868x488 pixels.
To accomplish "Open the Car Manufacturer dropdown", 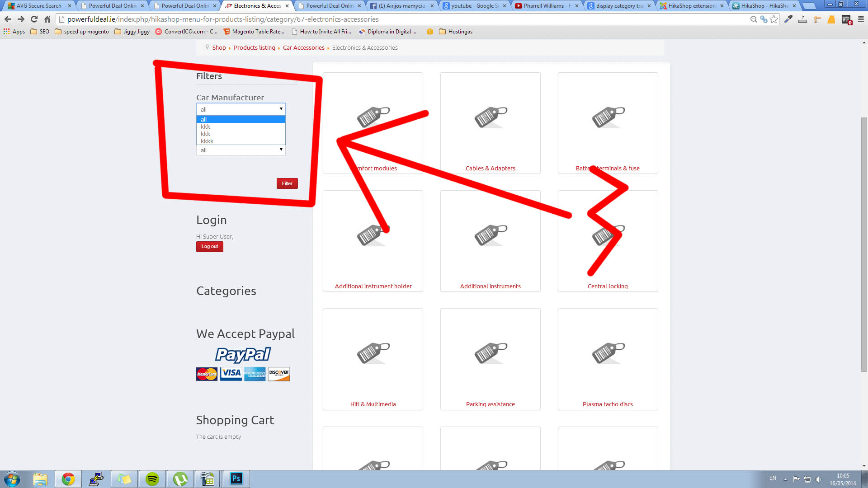I will 241,109.
